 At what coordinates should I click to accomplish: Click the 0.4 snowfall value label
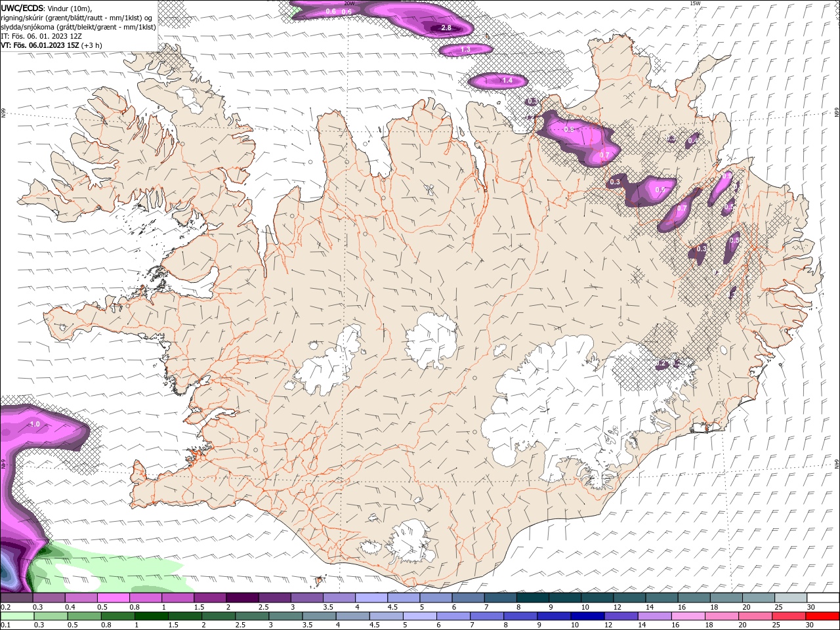[692, 140]
